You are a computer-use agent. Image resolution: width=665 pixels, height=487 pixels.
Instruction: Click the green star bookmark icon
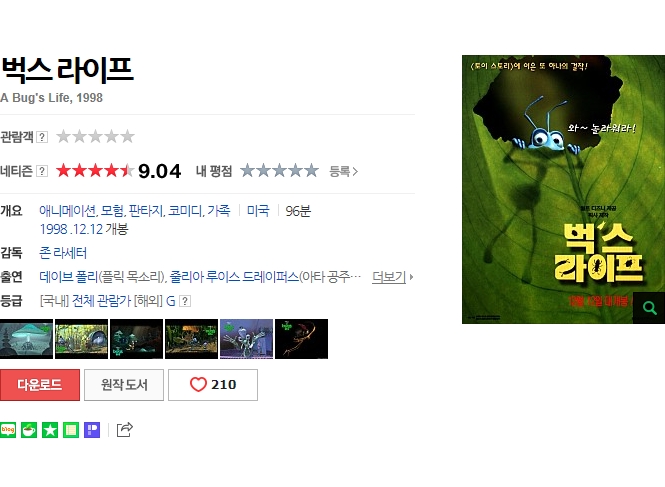50,430
